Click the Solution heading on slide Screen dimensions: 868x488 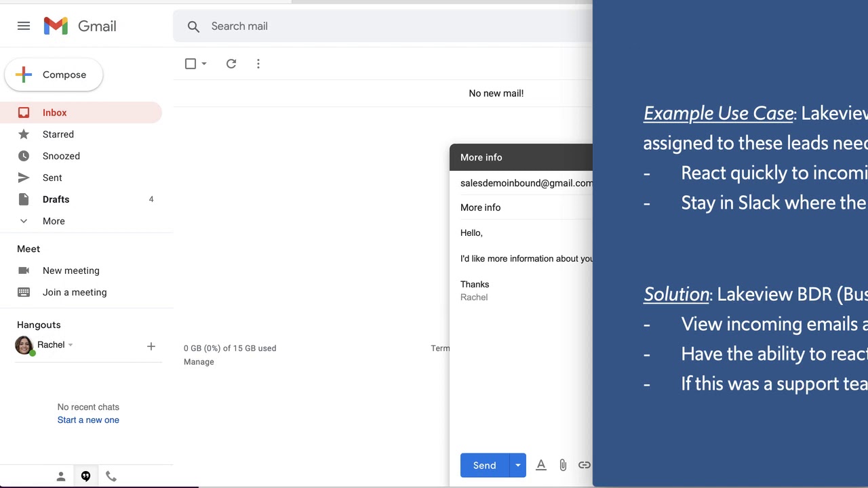tap(676, 294)
